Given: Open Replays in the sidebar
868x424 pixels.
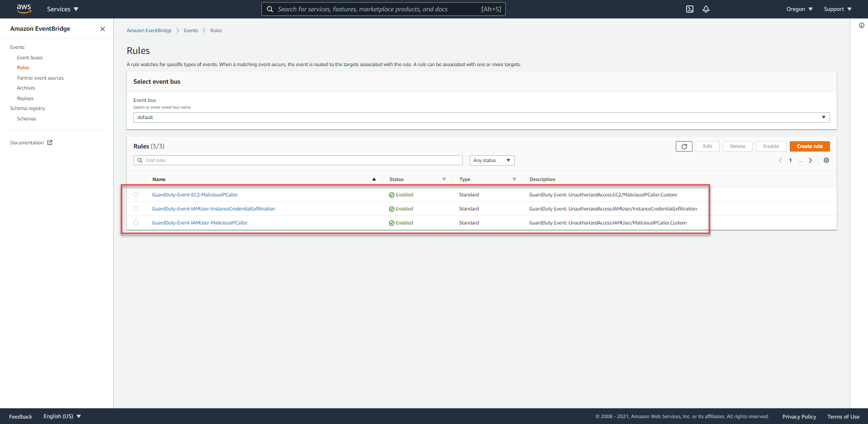Looking at the screenshot, I should pos(25,98).
